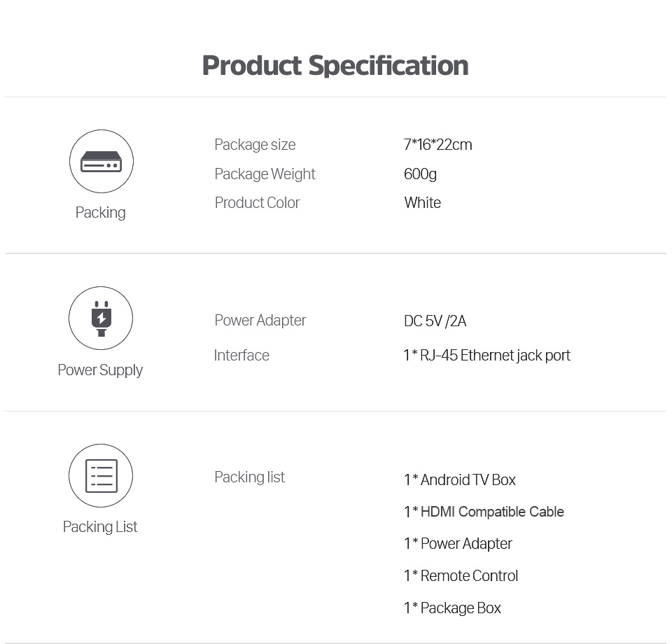Select the Power Supply section label
This screenshot has width=672, height=644.
pyautogui.click(x=100, y=370)
